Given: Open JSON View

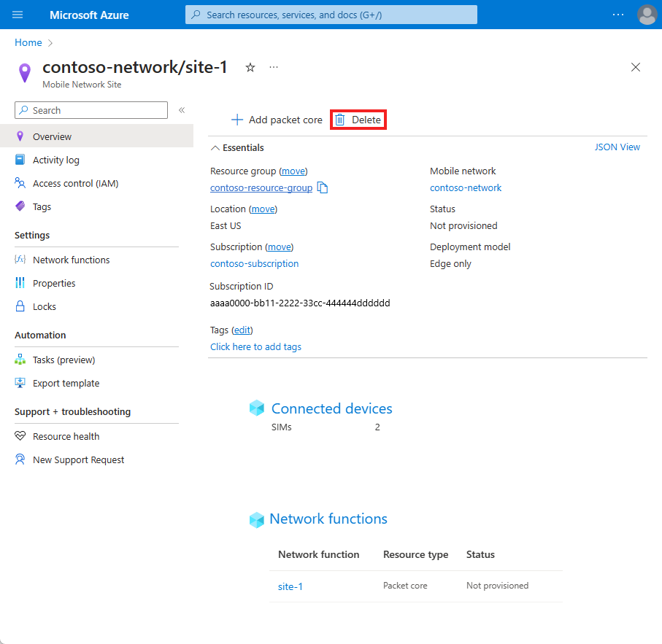Looking at the screenshot, I should point(617,147).
